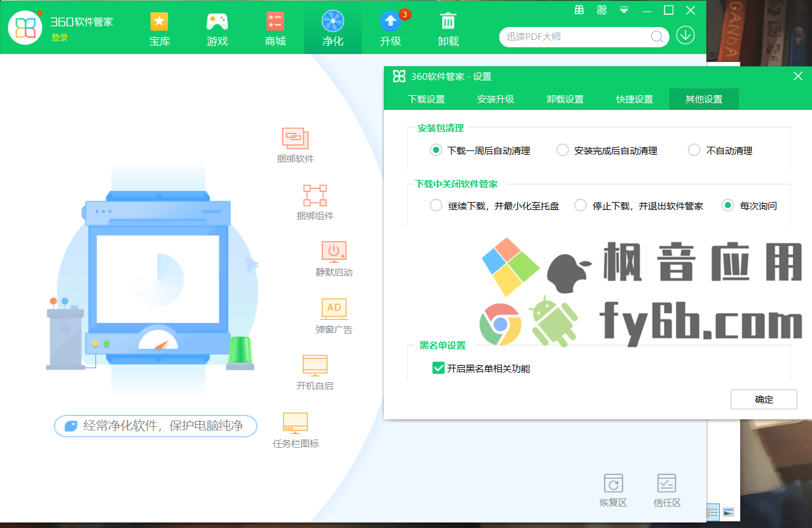Screen dimensions: 812x528
Task: Click the magnifier search icon
Action: 657,37
